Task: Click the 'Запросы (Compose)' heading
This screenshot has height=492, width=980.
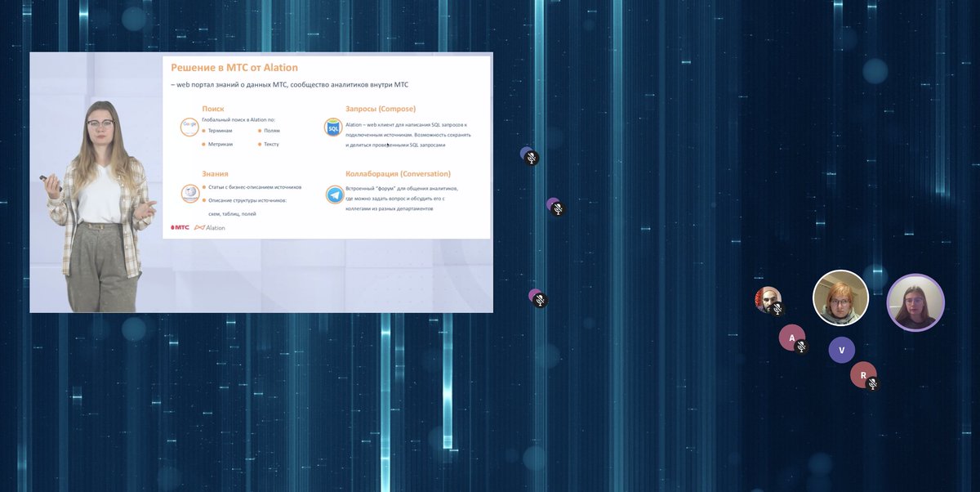Action: (x=381, y=109)
